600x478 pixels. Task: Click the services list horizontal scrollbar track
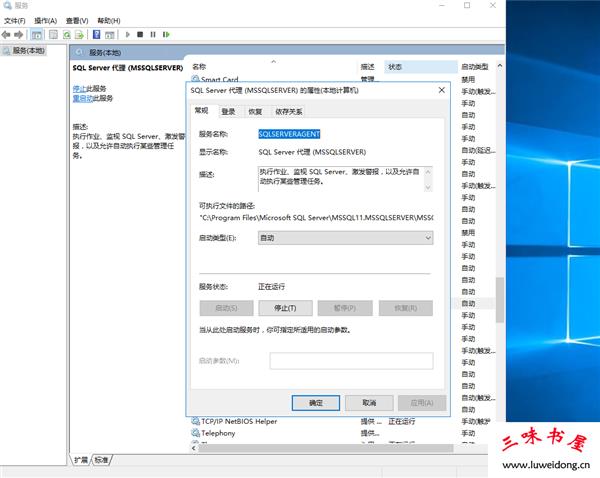[x=325, y=448]
